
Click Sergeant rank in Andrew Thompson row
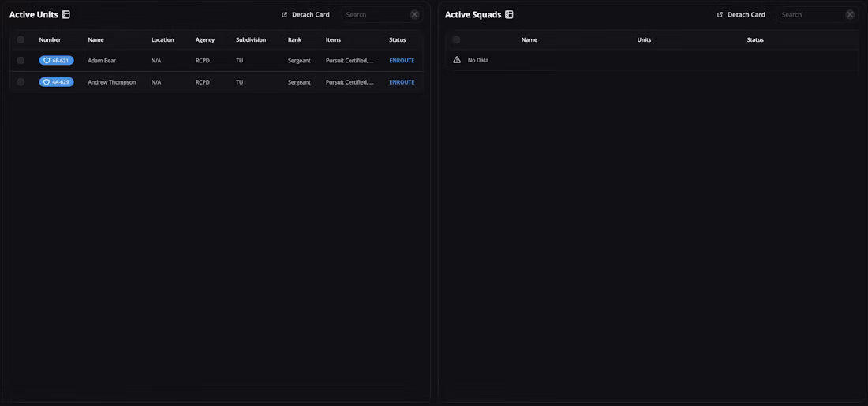pyautogui.click(x=300, y=82)
